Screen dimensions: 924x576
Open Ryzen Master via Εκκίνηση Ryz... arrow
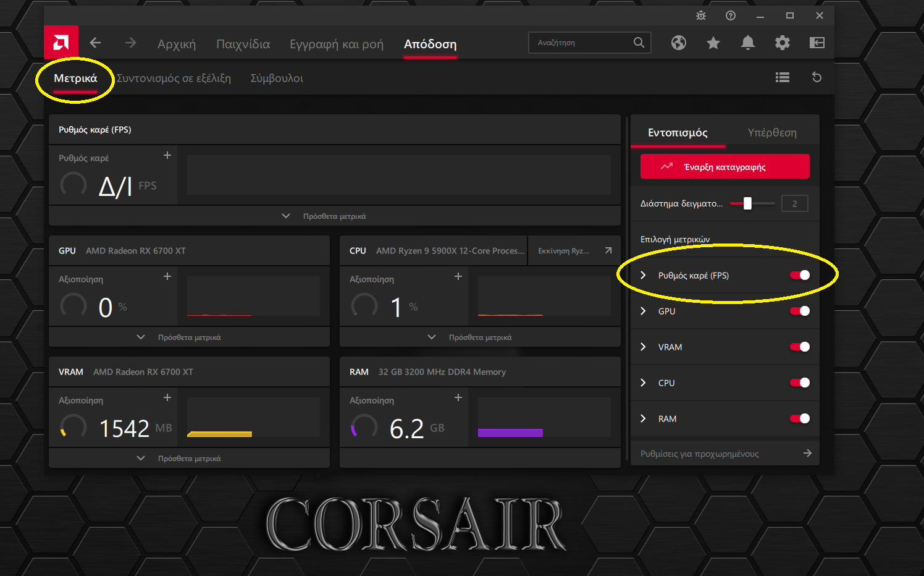click(608, 250)
